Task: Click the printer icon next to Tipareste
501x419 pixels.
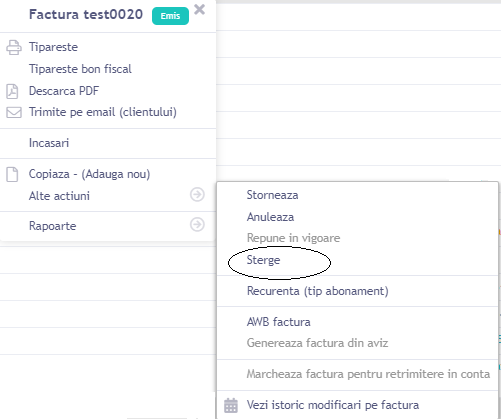Action: 14,47
